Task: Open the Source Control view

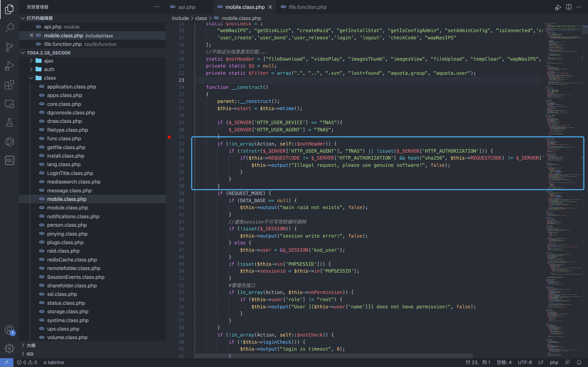Action: point(9,47)
